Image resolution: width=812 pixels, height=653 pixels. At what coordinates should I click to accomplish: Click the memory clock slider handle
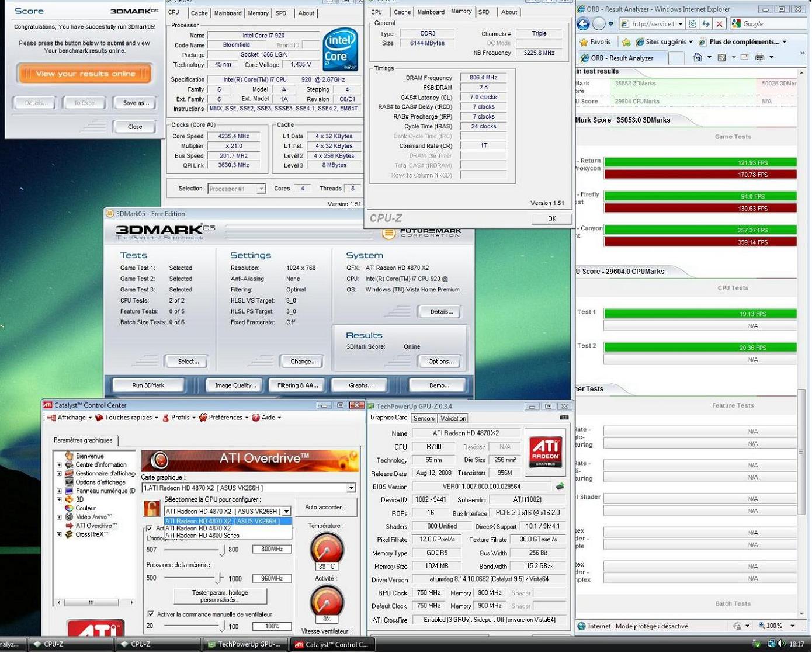coord(219,578)
